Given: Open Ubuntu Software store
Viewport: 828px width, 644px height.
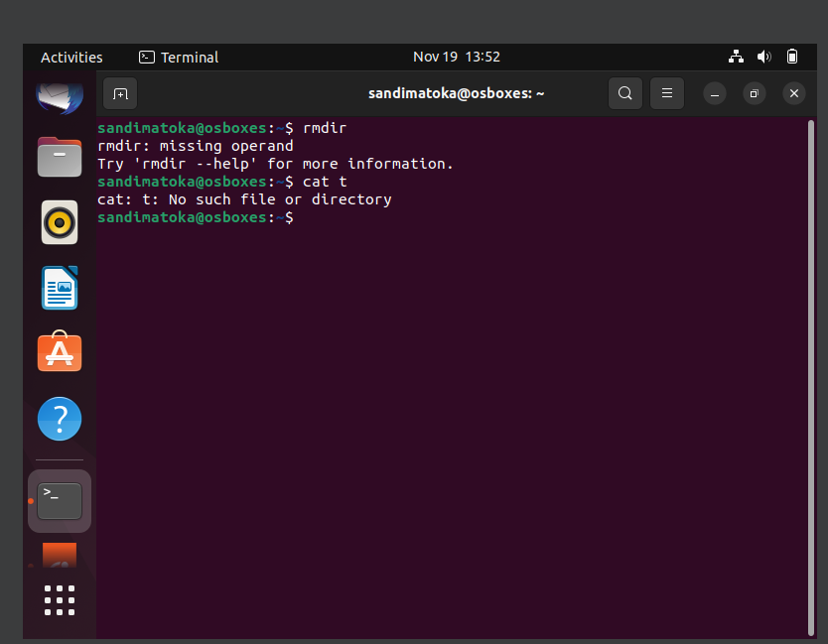Looking at the screenshot, I should click(x=60, y=351).
